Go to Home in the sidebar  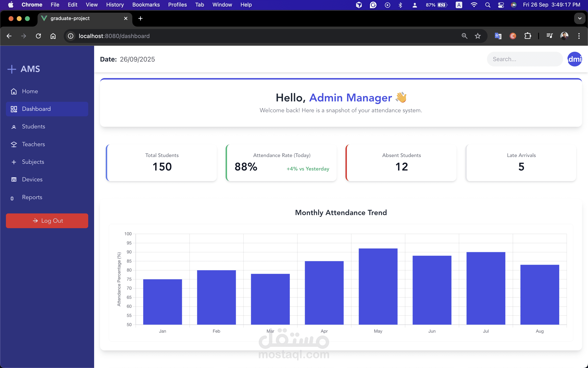[47, 91]
